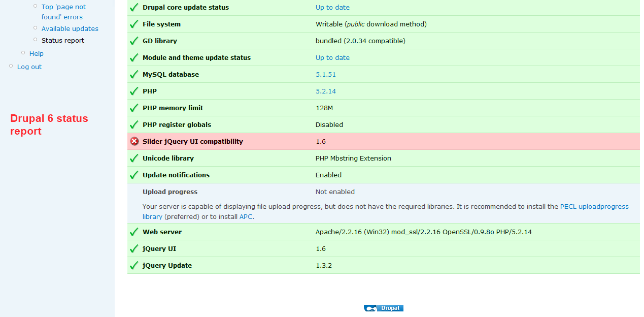Log out using the sidebar link

tap(29, 67)
